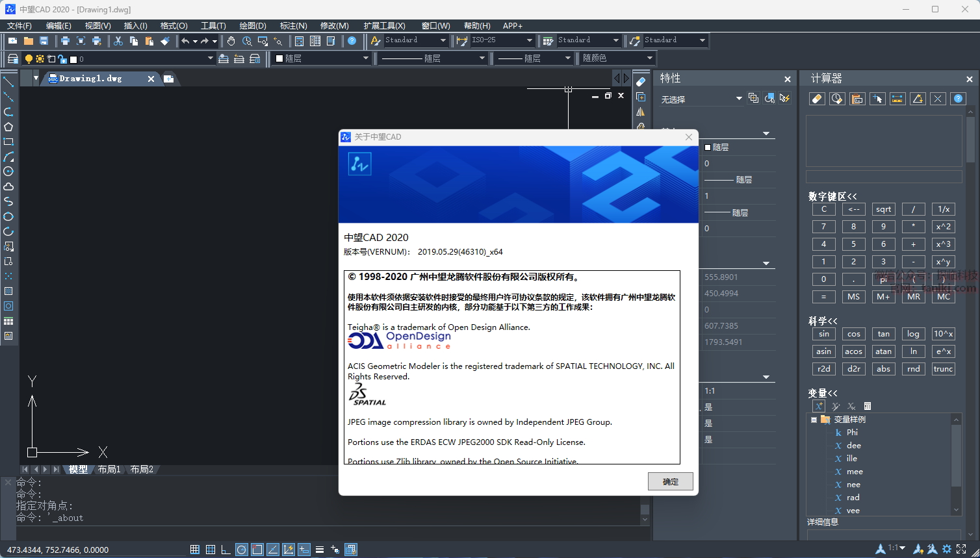
Task: Open the layer properties manager icon
Action: [12, 58]
